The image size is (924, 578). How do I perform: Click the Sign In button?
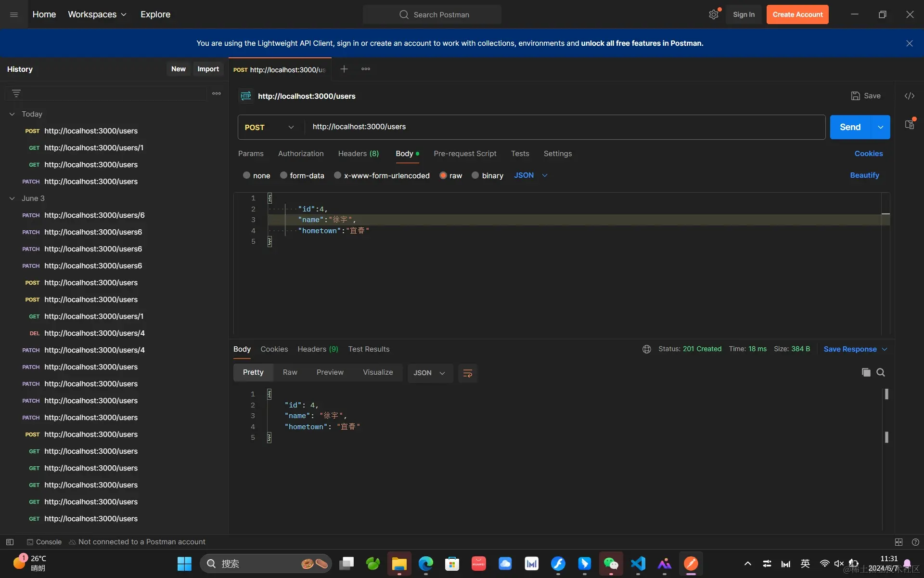point(744,14)
